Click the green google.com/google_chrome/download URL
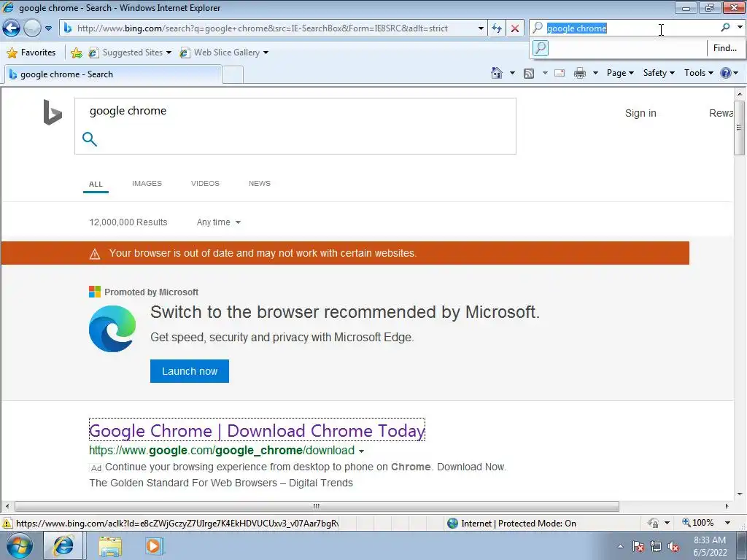This screenshot has width=747, height=560. click(x=222, y=451)
